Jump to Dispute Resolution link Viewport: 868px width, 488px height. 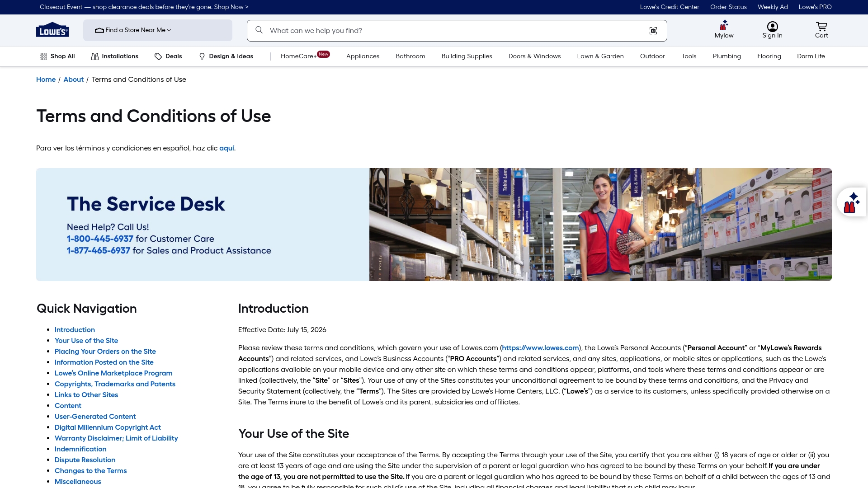point(85,460)
